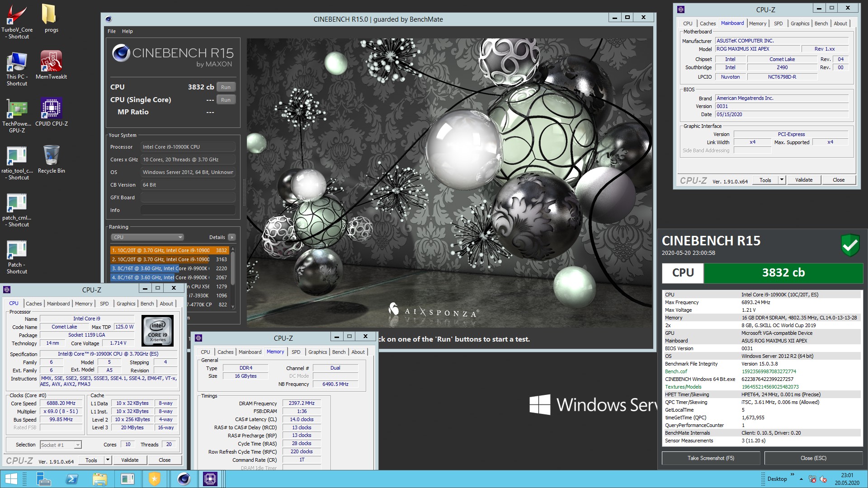Viewport: 868px width, 488px height.
Task: Open Bench tab in Mainboard CPU-Z window
Action: coord(821,23)
